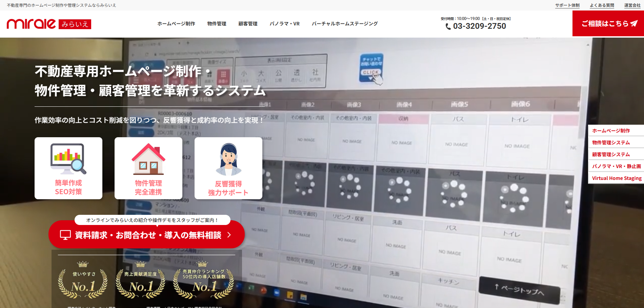Screen dimensions: 644x308
Task: Click the 簡単作成 SEO対策 card text
Action: (x=68, y=187)
